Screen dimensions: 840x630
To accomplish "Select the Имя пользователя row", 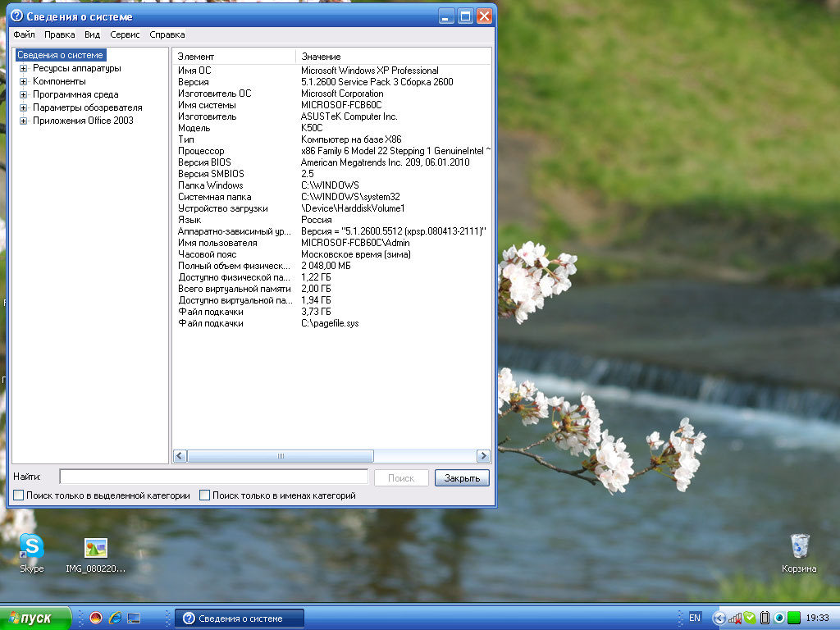I will pyautogui.click(x=331, y=243).
